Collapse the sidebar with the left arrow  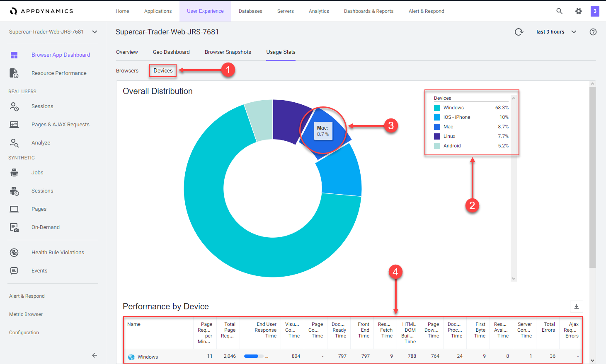[95, 355]
